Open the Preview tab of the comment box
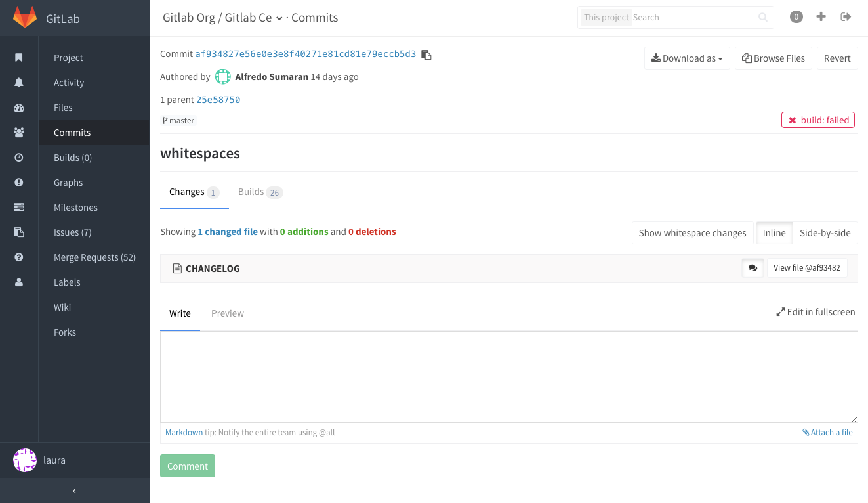 tap(228, 313)
